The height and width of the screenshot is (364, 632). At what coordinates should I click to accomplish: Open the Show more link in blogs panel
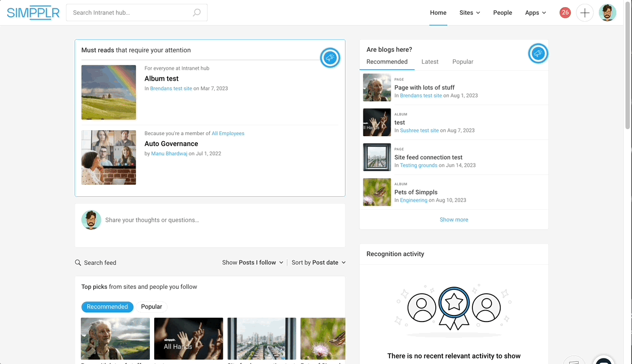pyautogui.click(x=454, y=219)
